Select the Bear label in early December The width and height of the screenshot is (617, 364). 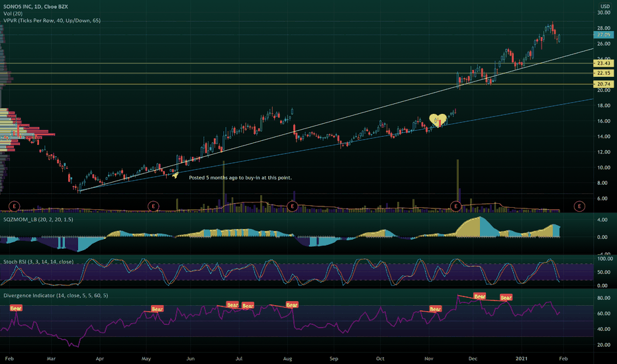click(479, 296)
